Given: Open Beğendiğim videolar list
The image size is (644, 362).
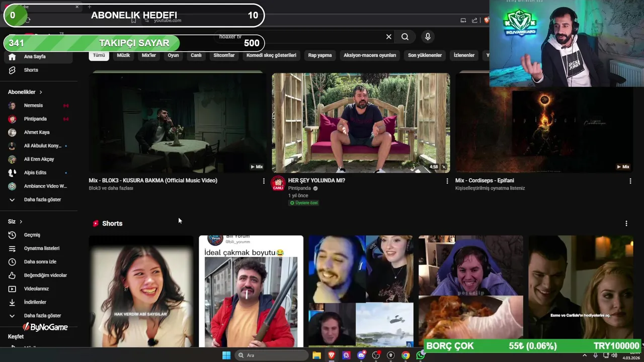Looking at the screenshot, I should (x=39, y=276).
